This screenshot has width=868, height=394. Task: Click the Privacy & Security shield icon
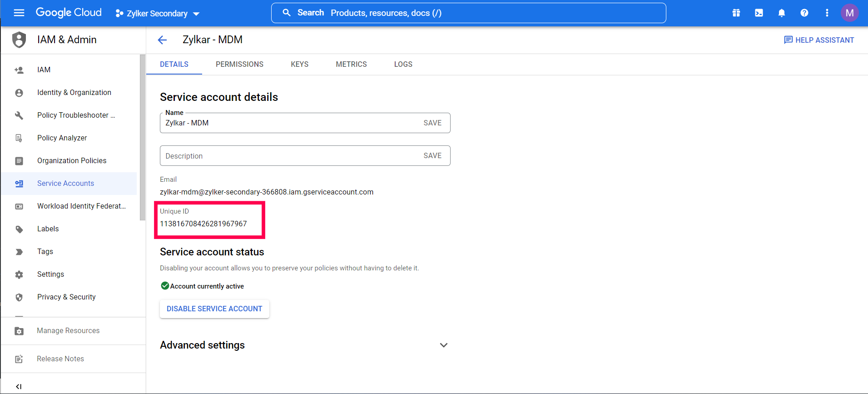(19, 297)
